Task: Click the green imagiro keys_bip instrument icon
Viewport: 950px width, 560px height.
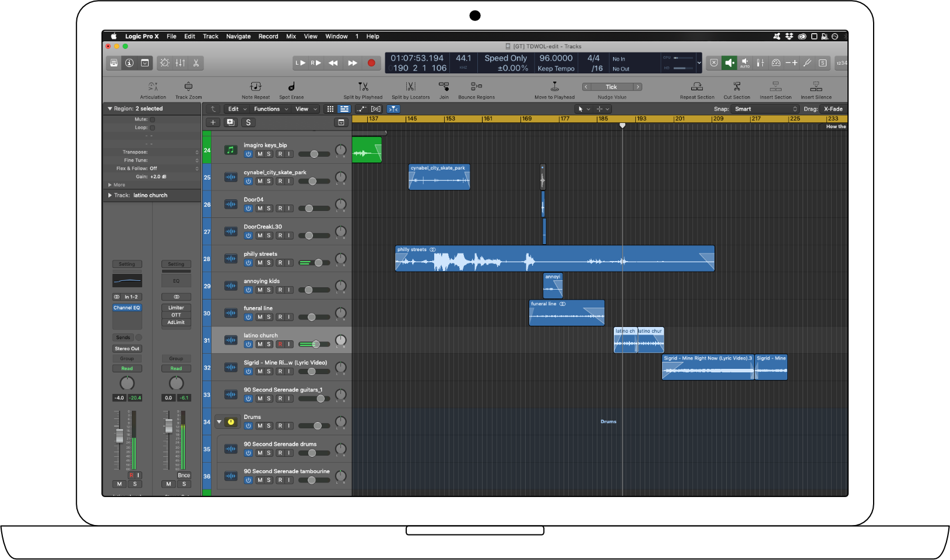Action: 231,150
